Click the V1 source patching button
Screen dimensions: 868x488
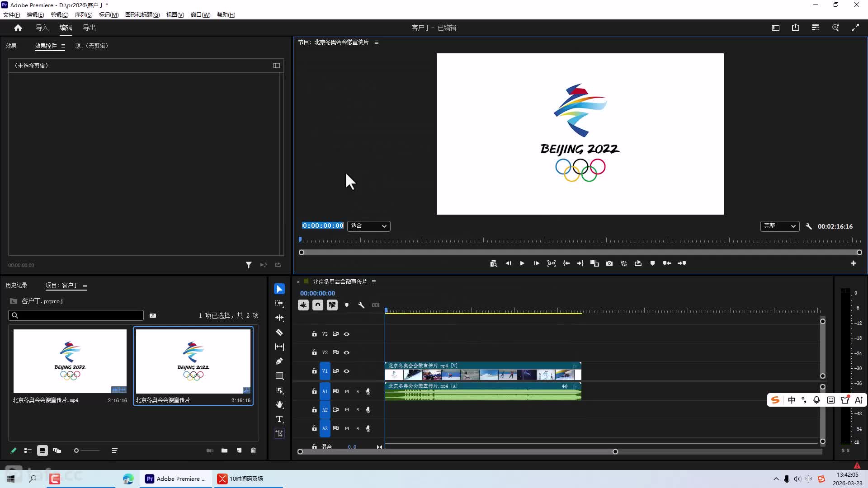coord(325,371)
